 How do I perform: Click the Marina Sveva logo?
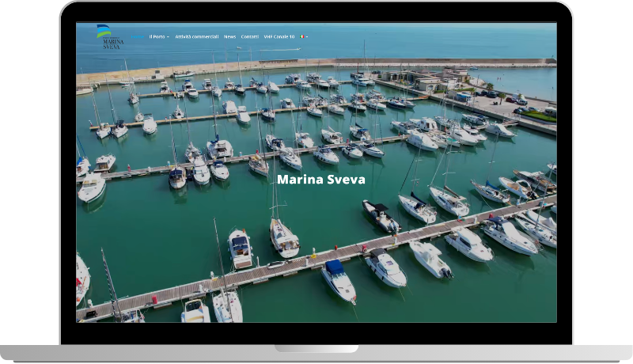click(110, 36)
